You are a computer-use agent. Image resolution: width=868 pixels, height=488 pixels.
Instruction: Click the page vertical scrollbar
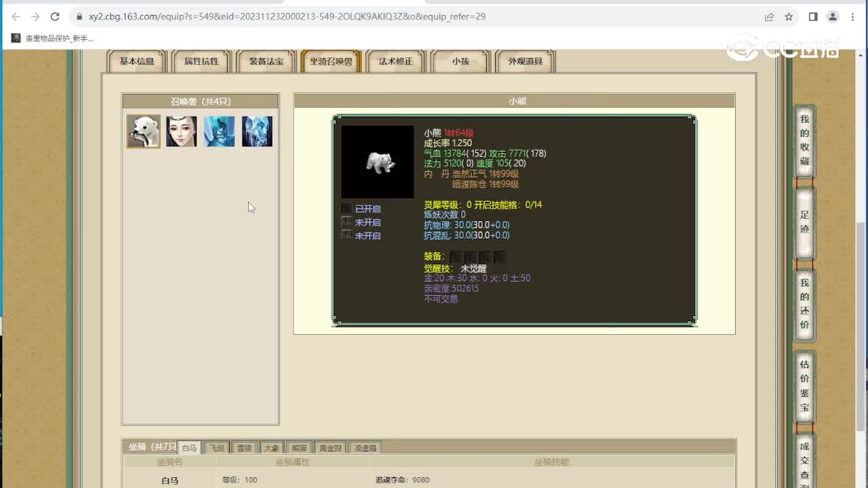coord(862,325)
